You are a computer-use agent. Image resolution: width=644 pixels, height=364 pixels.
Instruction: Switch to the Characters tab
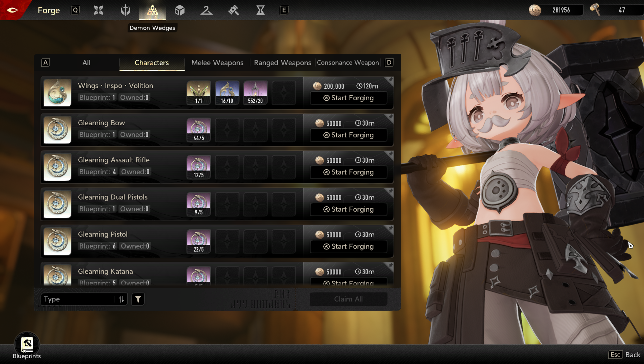152,62
